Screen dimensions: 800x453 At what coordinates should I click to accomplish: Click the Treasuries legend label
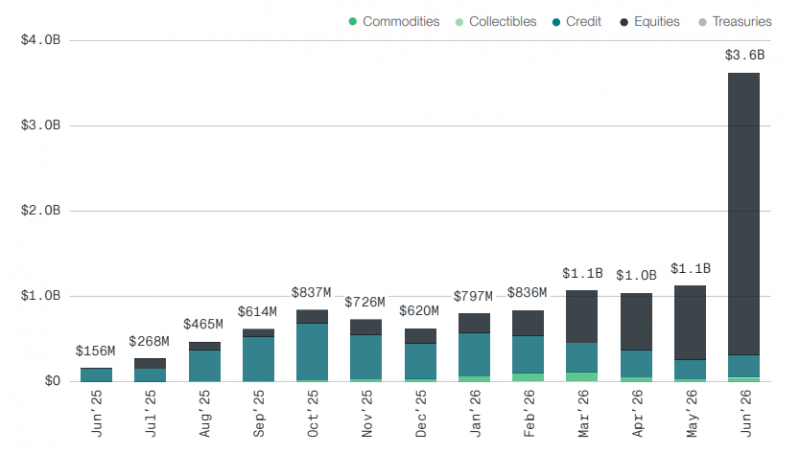(742, 21)
